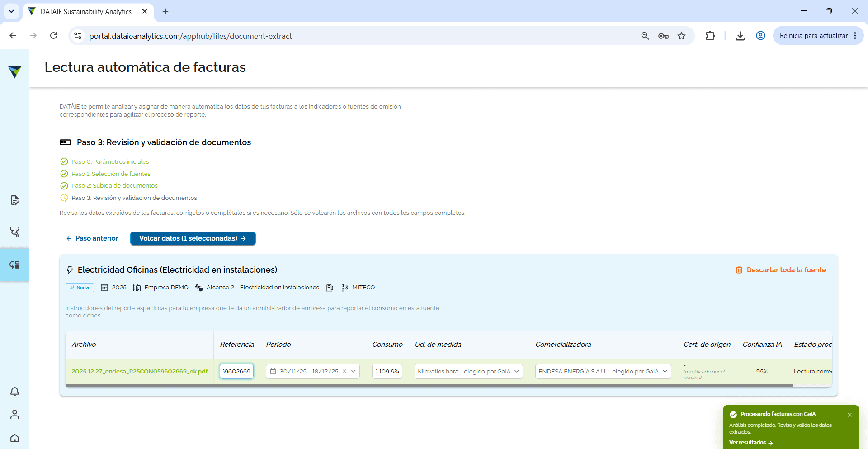Image resolution: width=868 pixels, height=449 pixels.
Task: Open the document edit sidebar icon
Action: pyautogui.click(x=14, y=200)
